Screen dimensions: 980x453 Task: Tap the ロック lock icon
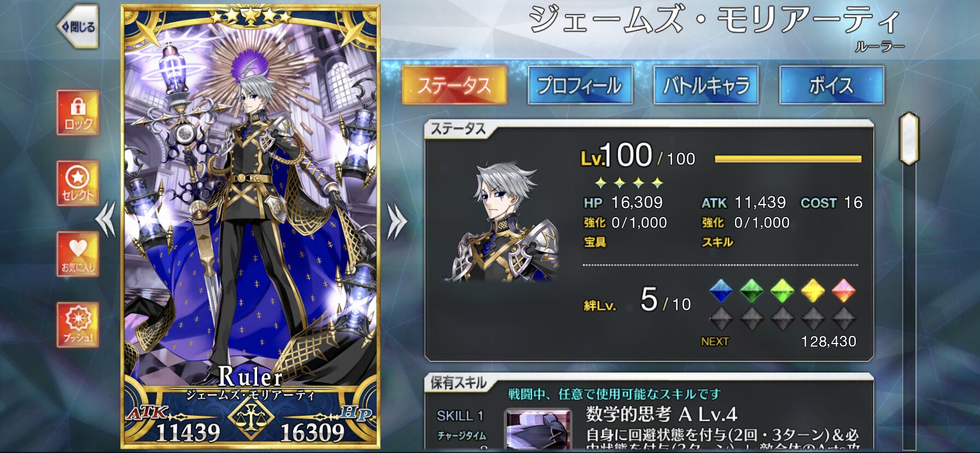click(78, 113)
